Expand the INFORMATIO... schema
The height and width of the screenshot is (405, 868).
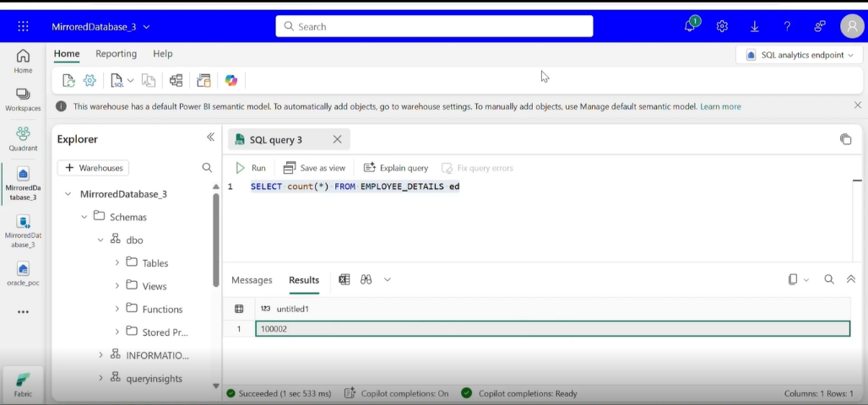(x=100, y=355)
